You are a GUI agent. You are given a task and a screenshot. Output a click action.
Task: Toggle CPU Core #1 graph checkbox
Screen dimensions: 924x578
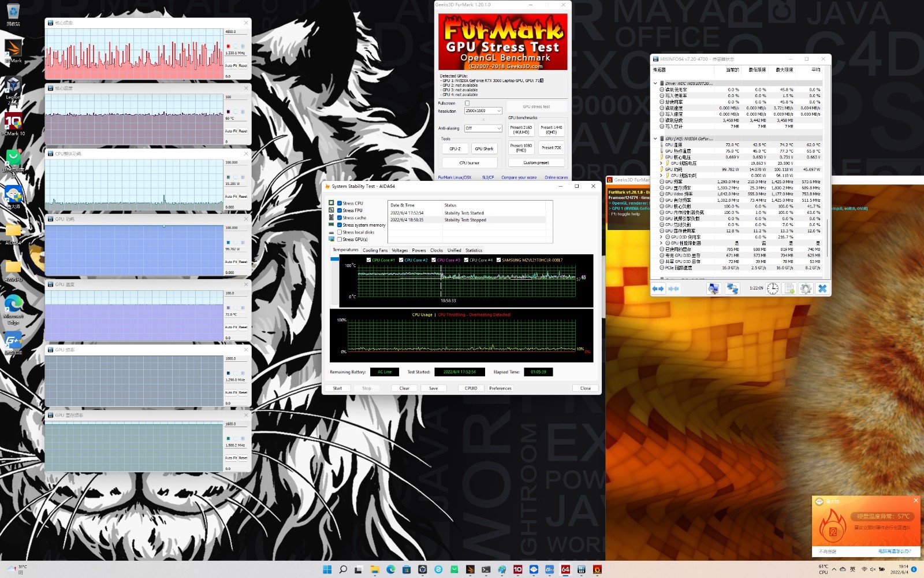tap(369, 260)
